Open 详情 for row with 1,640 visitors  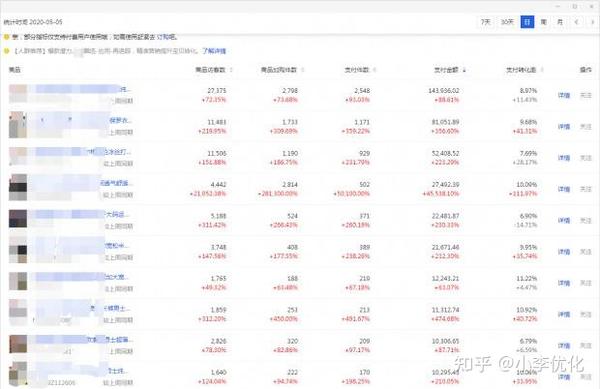564,377
